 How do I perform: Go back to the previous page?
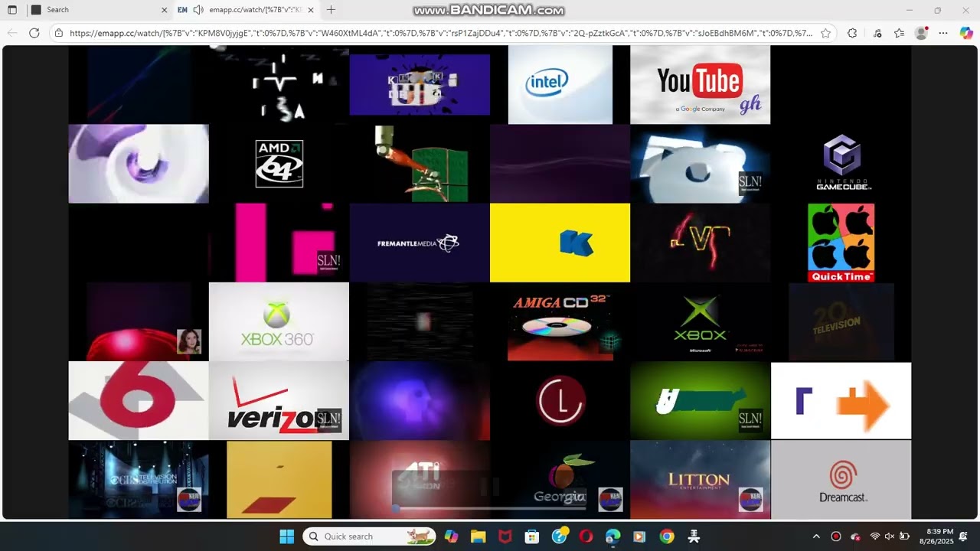tap(12, 33)
